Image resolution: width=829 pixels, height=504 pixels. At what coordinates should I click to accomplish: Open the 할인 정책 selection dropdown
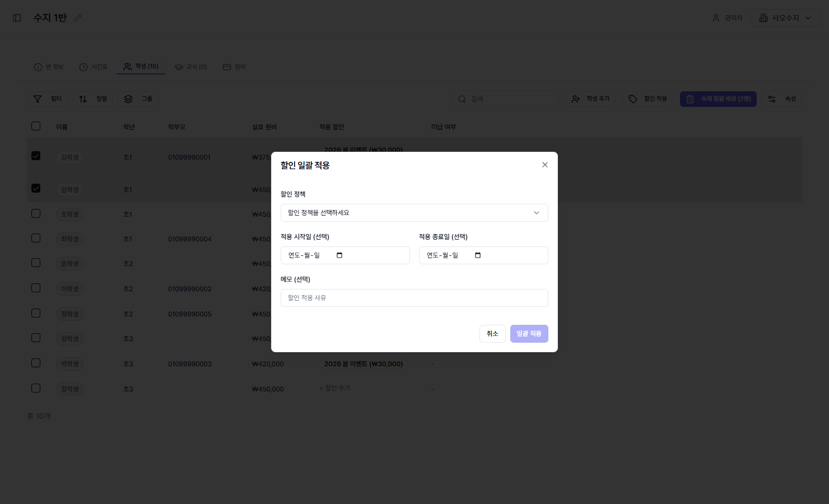pyautogui.click(x=414, y=213)
